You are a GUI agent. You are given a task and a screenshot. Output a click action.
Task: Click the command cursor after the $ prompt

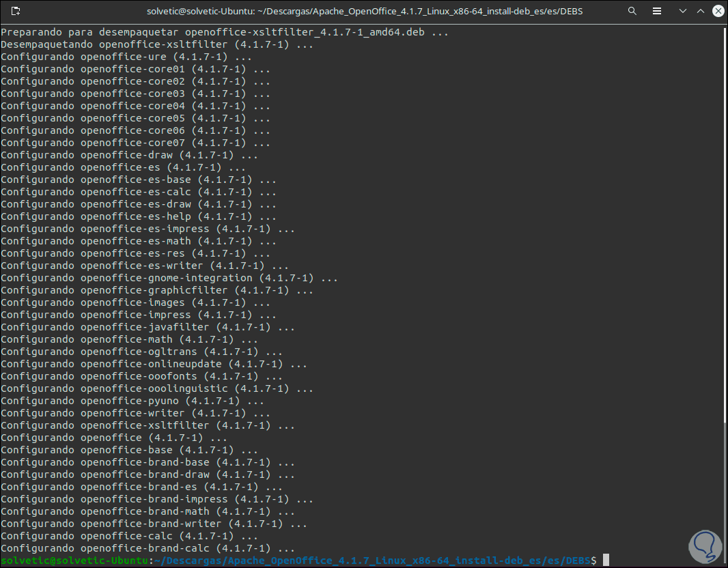click(606, 560)
